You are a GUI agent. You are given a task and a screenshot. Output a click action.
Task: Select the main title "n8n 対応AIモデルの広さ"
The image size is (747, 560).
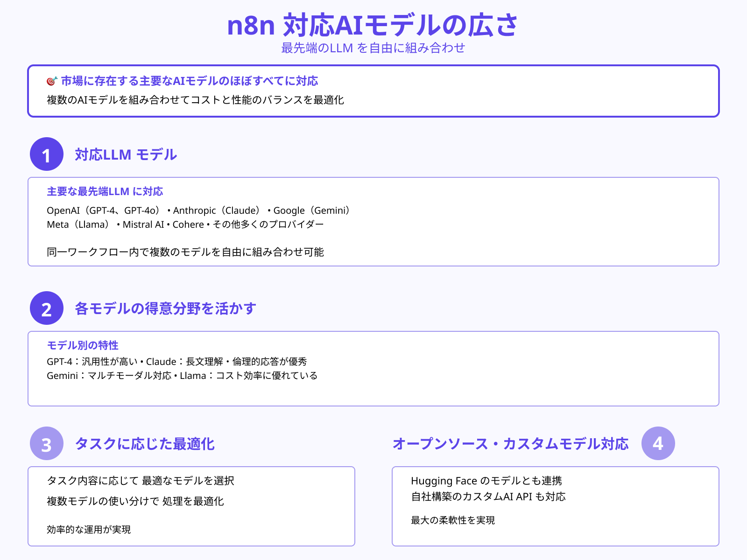[373, 25]
